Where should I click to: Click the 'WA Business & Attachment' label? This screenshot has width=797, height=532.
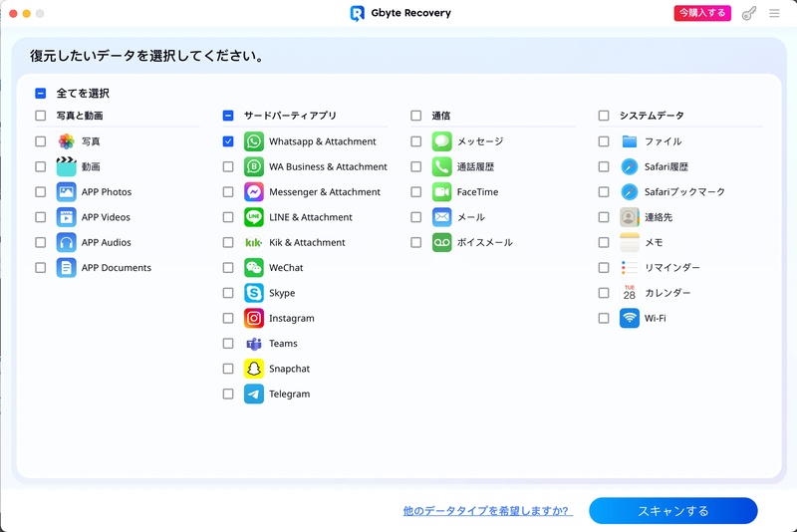(x=328, y=166)
